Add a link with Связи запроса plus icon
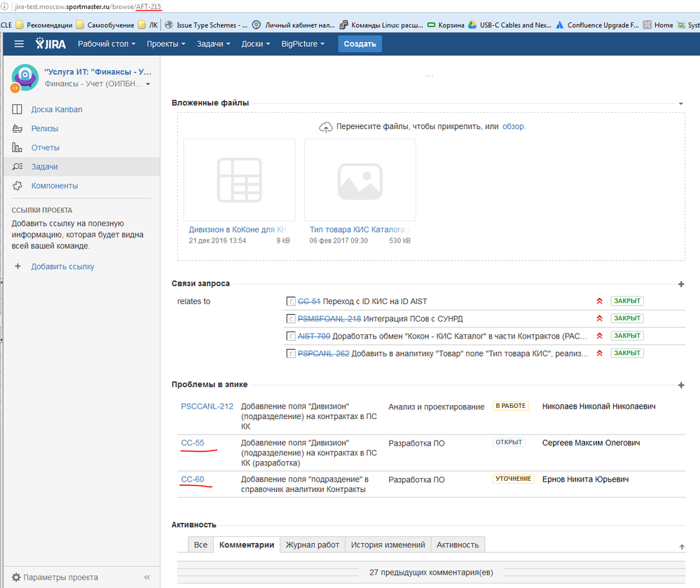 [681, 284]
